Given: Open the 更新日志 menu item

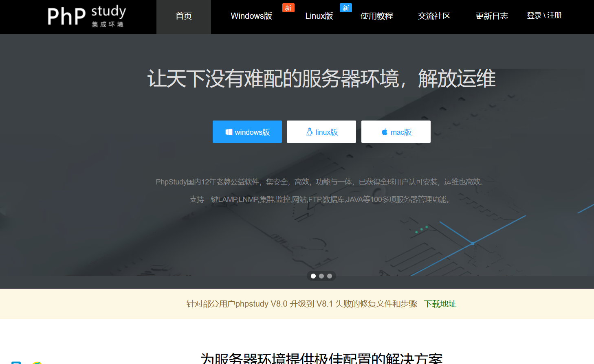Looking at the screenshot, I should 492,16.
